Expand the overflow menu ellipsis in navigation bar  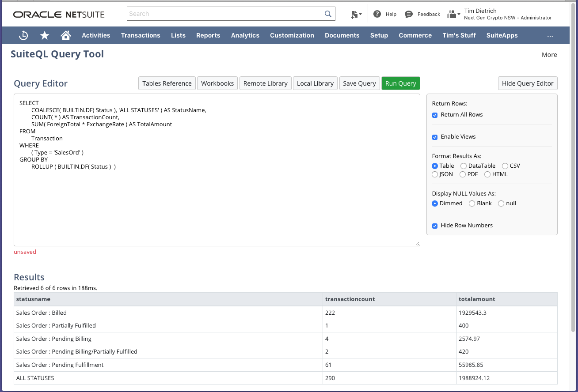point(550,35)
